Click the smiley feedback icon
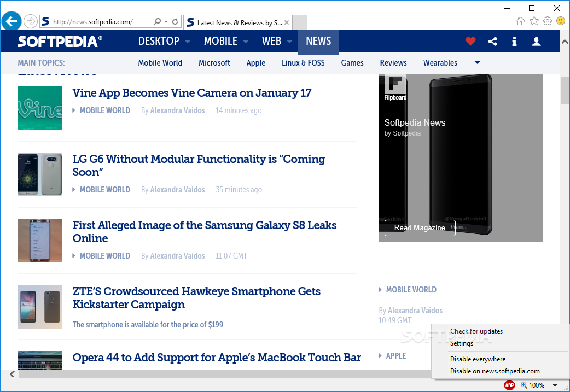Viewport: 570px width, 392px height. (561, 21)
